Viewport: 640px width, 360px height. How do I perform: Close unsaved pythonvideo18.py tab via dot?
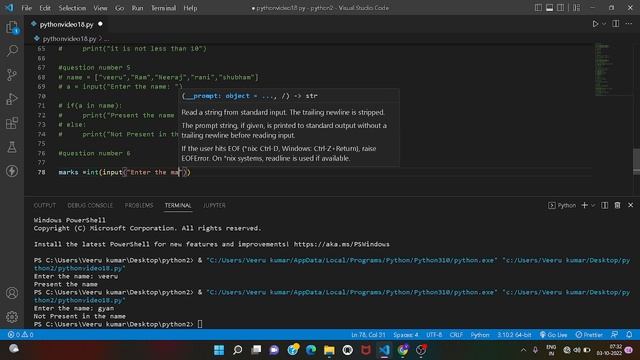pyautogui.click(x=100, y=24)
